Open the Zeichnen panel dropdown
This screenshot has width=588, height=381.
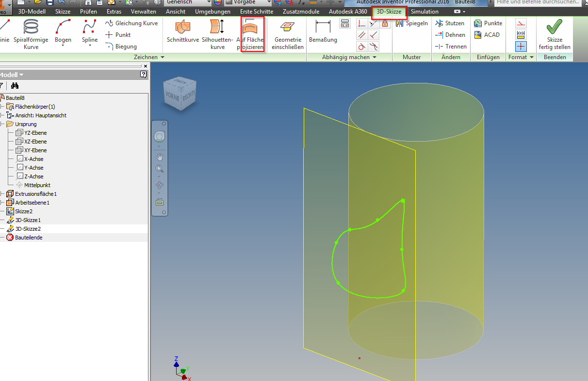tap(148, 57)
